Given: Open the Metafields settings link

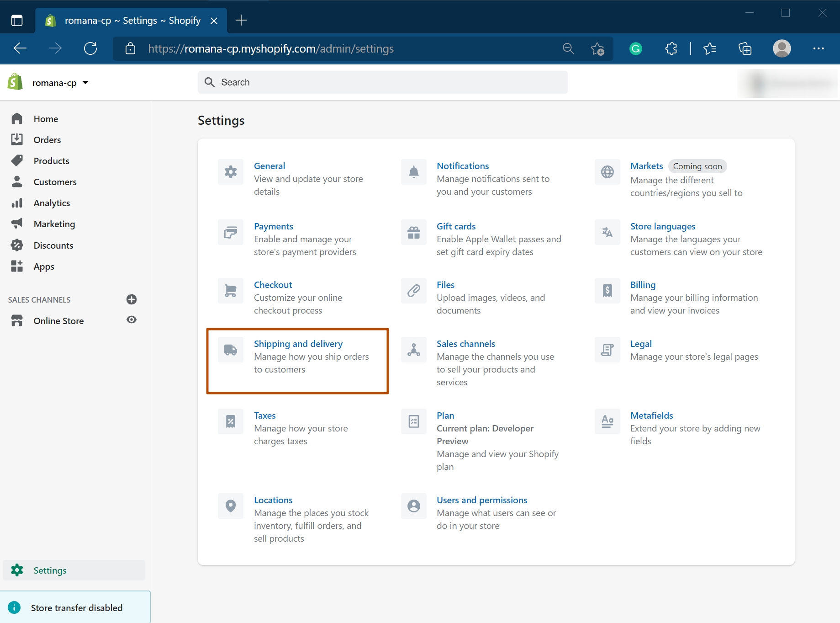Looking at the screenshot, I should [652, 415].
